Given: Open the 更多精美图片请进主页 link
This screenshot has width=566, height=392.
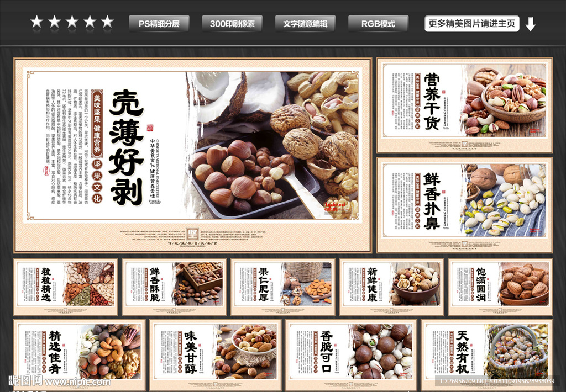Looking at the screenshot, I should coord(472,23).
